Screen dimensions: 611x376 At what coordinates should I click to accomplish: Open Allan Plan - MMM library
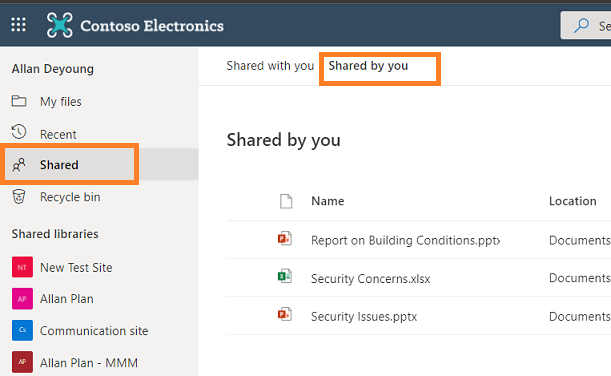[89, 363]
